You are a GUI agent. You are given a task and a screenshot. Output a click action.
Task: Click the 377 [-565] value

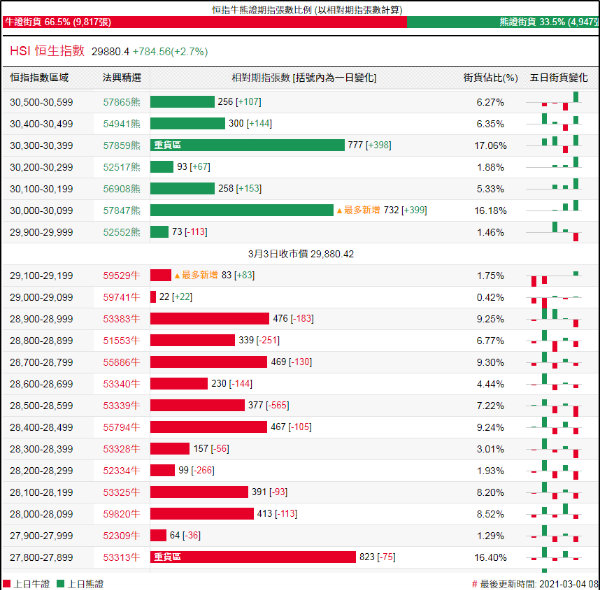point(269,405)
